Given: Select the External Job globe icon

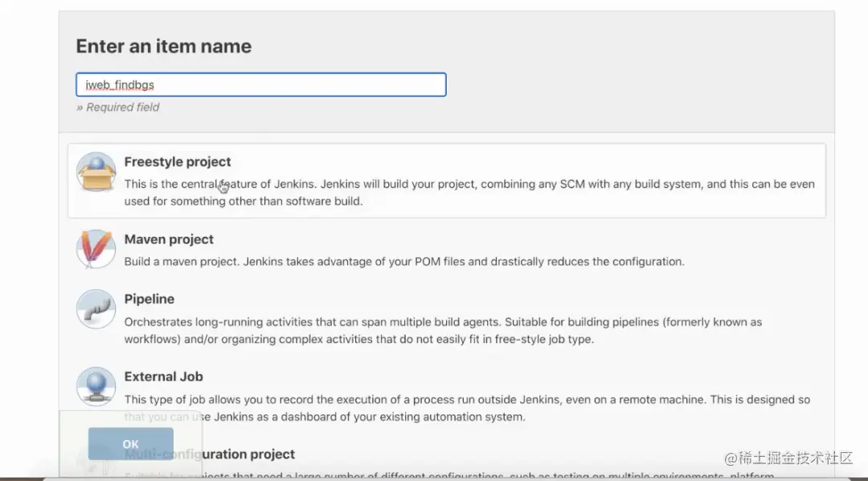Looking at the screenshot, I should 96,386.
